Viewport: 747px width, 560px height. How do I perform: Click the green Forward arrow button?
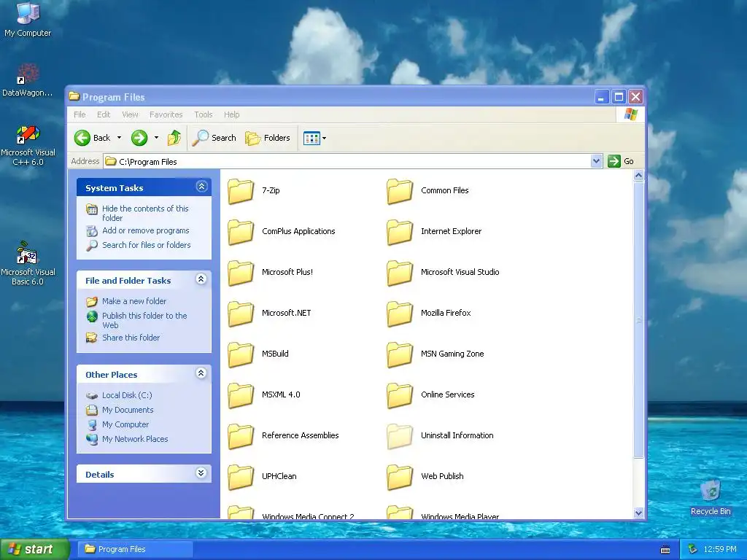pos(139,138)
